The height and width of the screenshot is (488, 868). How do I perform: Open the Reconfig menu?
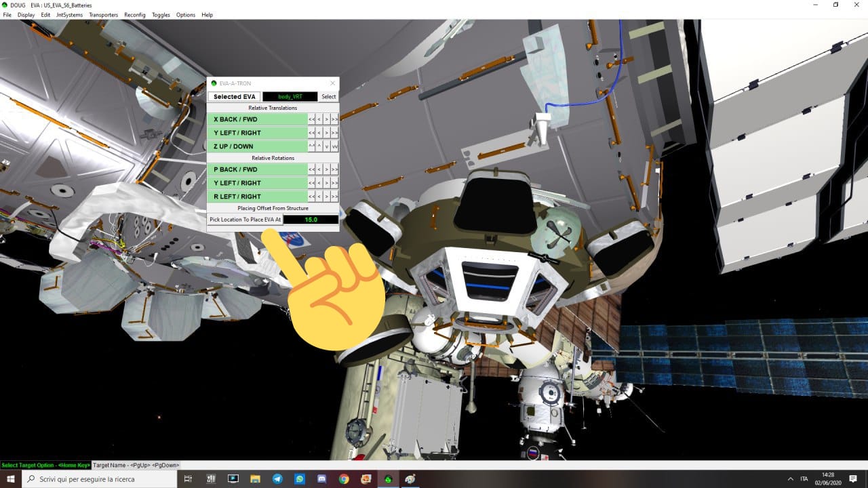click(134, 15)
